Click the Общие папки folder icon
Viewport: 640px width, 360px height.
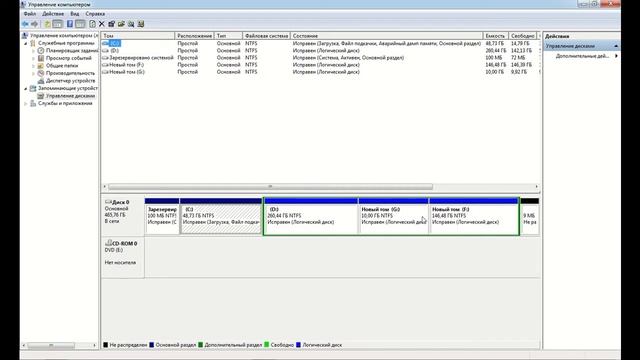tap(41, 66)
